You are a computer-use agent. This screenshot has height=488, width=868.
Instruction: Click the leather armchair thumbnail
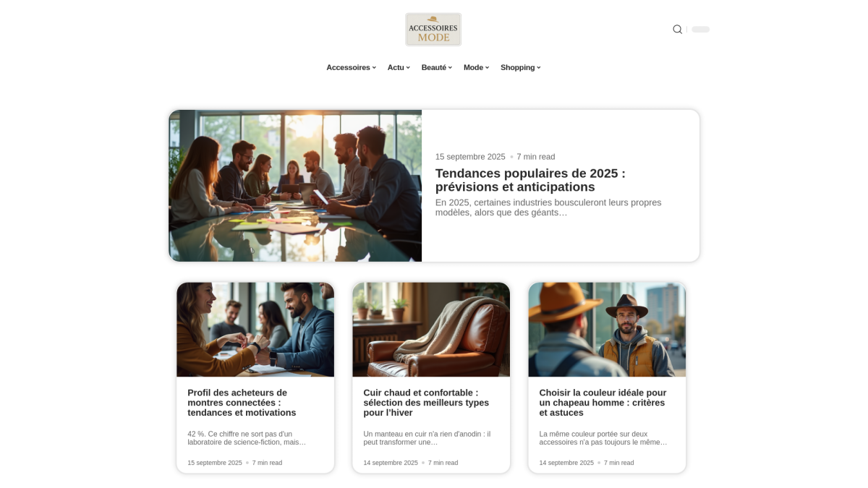click(431, 330)
